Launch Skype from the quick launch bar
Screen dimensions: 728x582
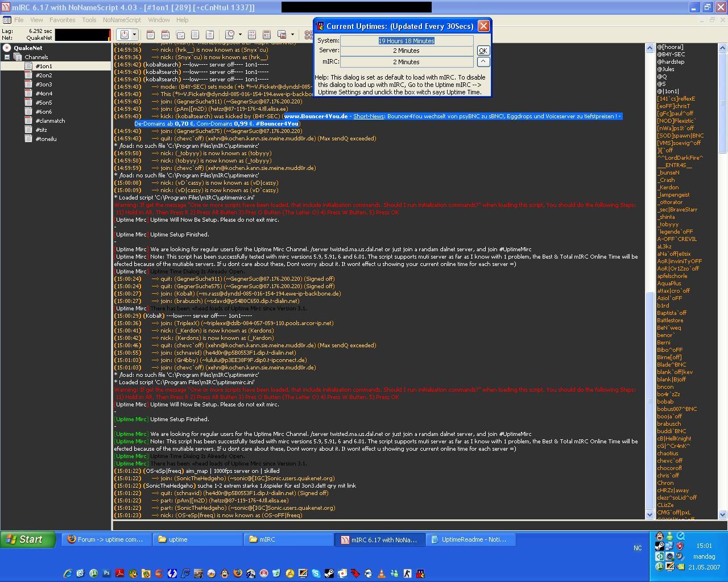316,573
